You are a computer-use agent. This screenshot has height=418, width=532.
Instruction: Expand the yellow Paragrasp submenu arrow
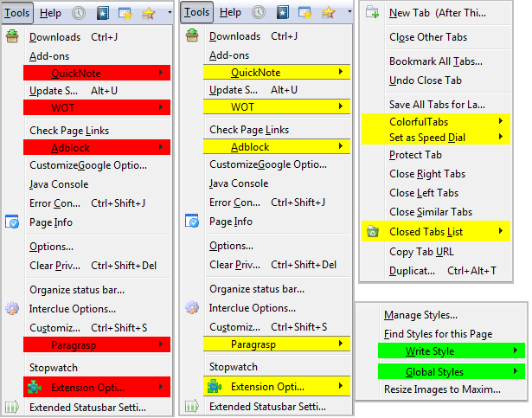pyautogui.click(x=341, y=344)
